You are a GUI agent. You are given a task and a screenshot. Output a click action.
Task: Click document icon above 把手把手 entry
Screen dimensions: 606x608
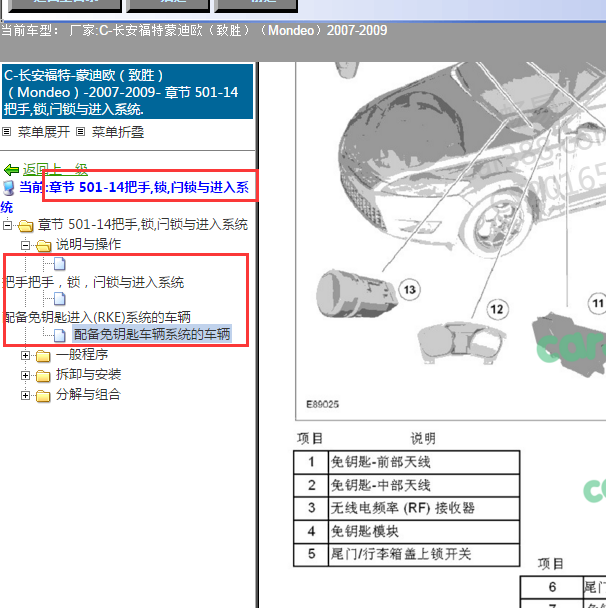tap(60, 264)
